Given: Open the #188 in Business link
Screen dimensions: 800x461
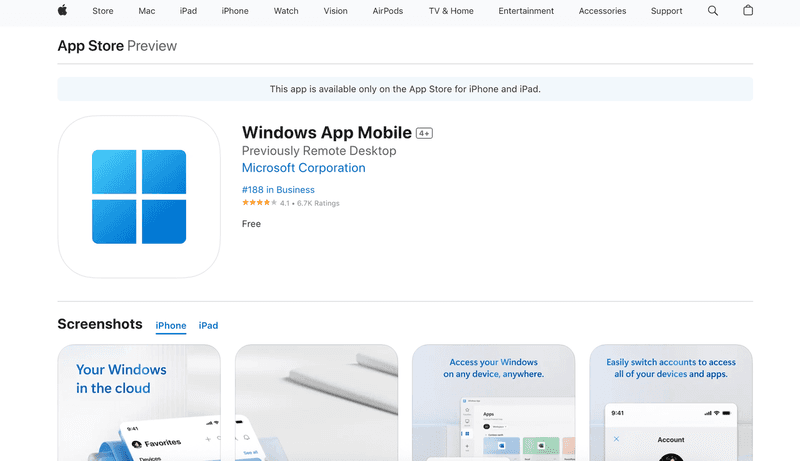Looking at the screenshot, I should [x=278, y=190].
